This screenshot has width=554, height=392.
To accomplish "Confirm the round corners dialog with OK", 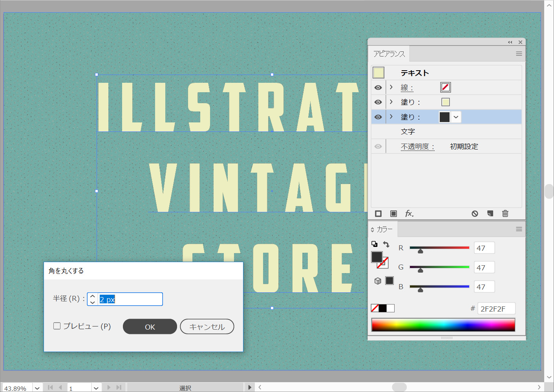I will [x=150, y=326].
